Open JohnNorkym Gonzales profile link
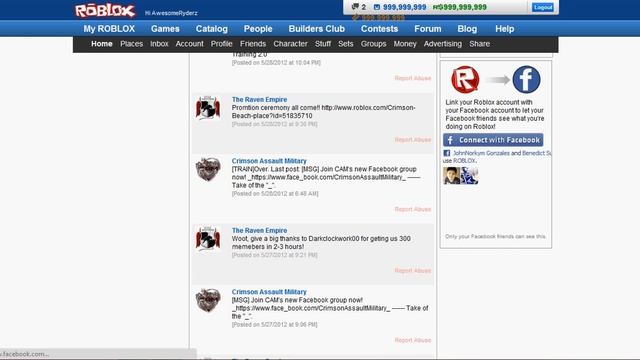The image size is (640, 360). [x=481, y=153]
